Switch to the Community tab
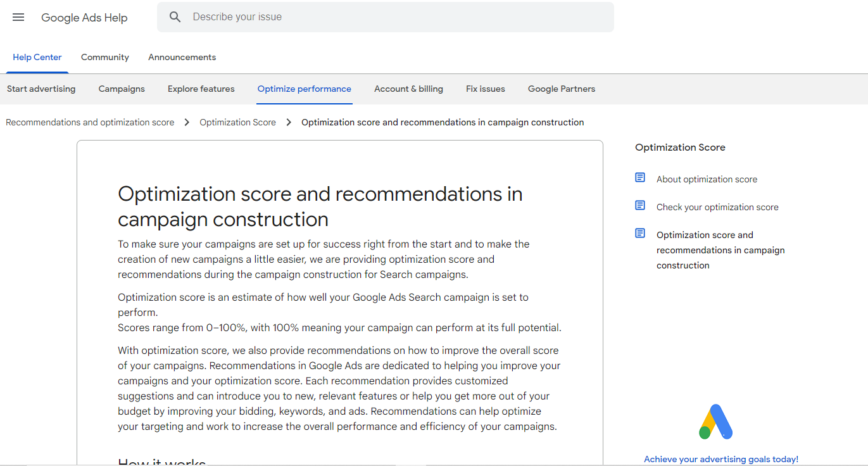Screen dimensions: 868x466 coord(105,58)
